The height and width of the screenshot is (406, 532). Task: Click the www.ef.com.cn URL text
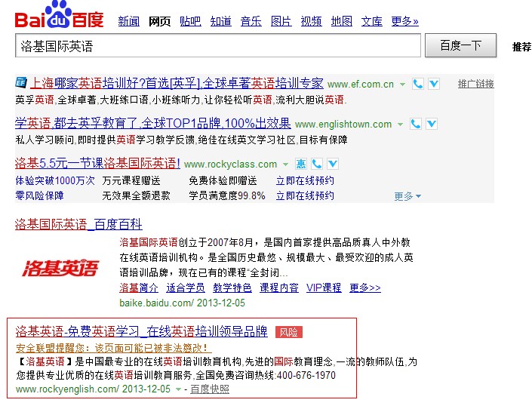pos(361,84)
